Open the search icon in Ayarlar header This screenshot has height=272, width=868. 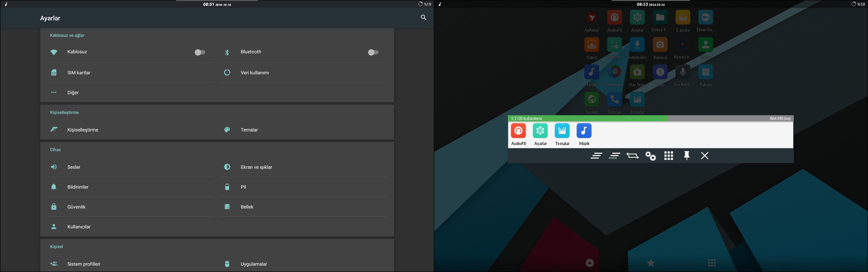coord(423,18)
